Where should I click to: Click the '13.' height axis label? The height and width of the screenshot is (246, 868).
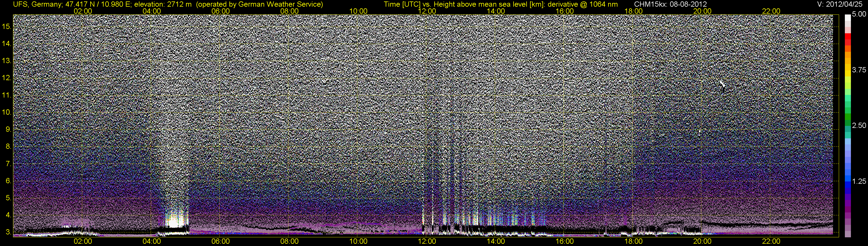pyautogui.click(x=7, y=61)
